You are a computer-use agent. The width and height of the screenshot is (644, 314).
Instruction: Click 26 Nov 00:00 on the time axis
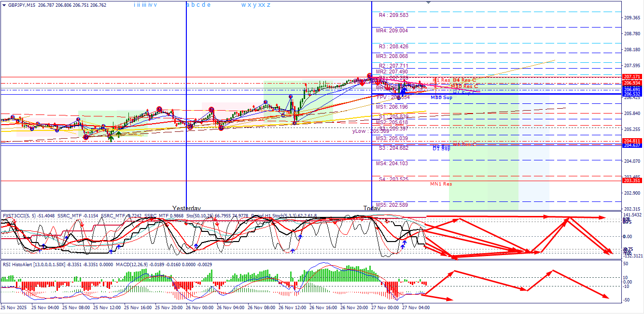[x=199, y=307]
